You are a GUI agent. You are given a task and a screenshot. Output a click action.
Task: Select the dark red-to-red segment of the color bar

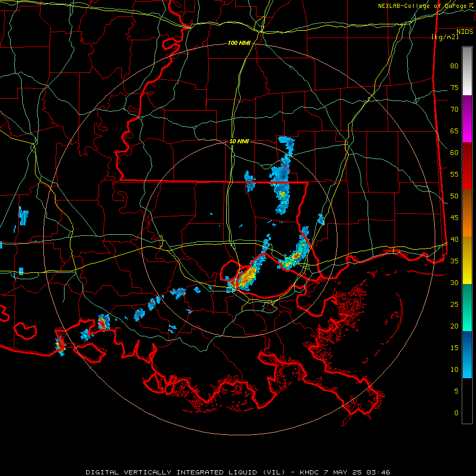pos(467,166)
